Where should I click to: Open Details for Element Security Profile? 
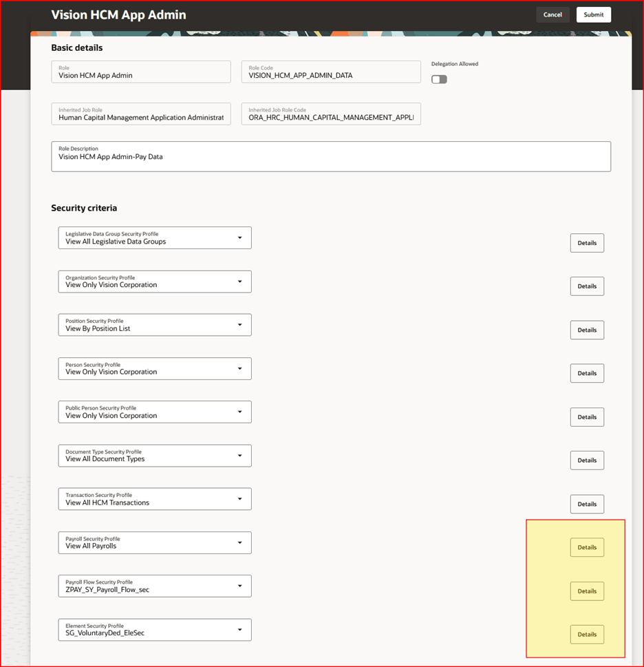point(587,634)
